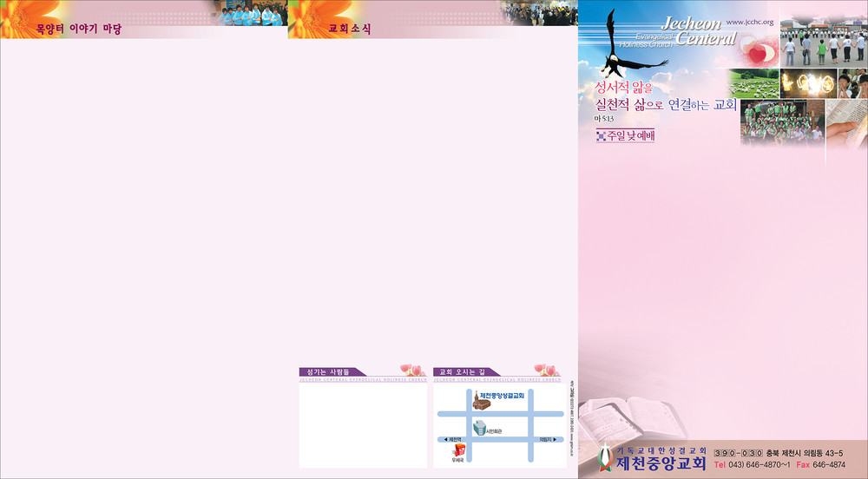Select the 목양터 이야기 마당 header
The width and height of the screenshot is (868, 479).
tap(78, 30)
